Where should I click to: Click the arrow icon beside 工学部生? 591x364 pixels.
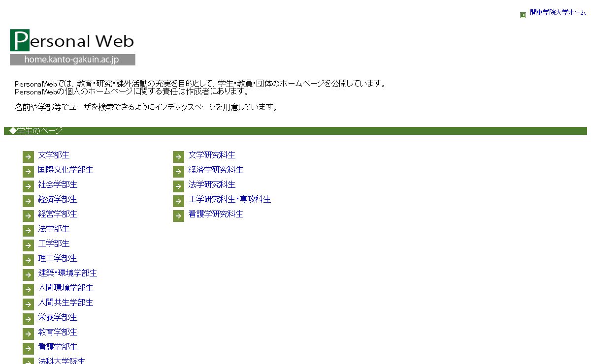coord(28,245)
